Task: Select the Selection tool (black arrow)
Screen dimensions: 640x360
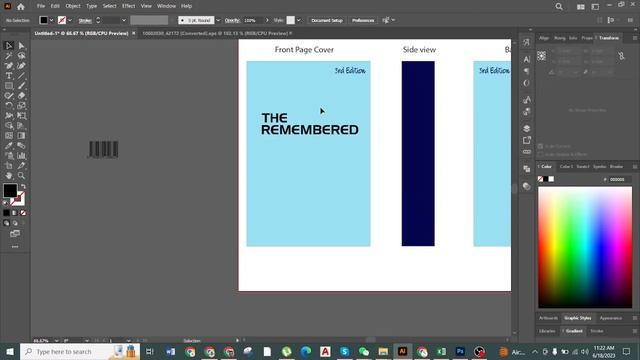Action: pyautogui.click(x=9, y=46)
